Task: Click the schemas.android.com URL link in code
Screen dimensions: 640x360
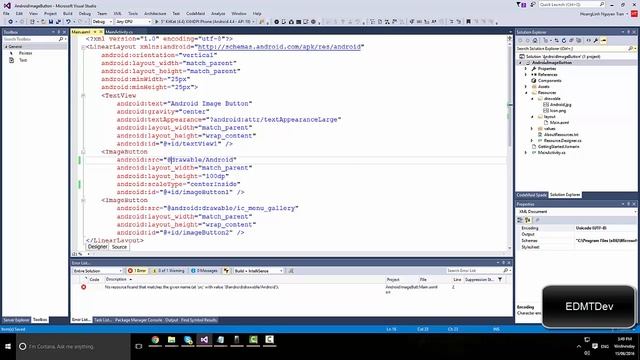Action: pyautogui.click(x=279, y=47)
